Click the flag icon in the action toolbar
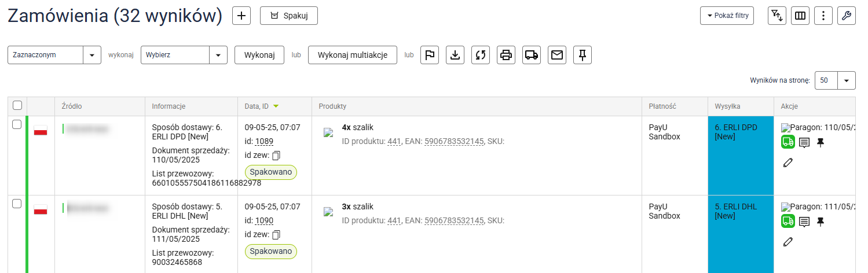This screenshot has height=273, width=868. pos(430,55)
